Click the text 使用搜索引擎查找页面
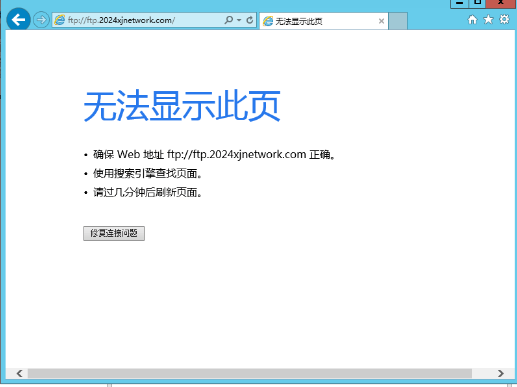The width and height of the screenshot is (517, 387). point(148,173)
